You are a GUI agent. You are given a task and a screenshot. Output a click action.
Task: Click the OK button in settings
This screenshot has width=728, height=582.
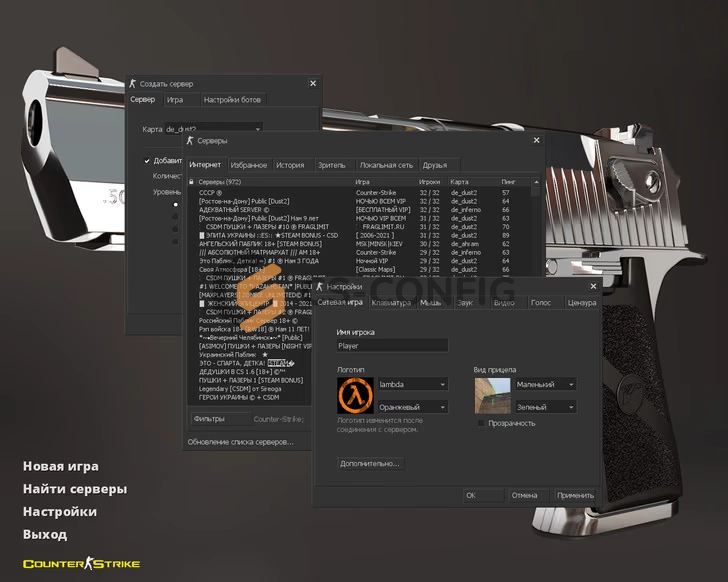pos(483,495)
